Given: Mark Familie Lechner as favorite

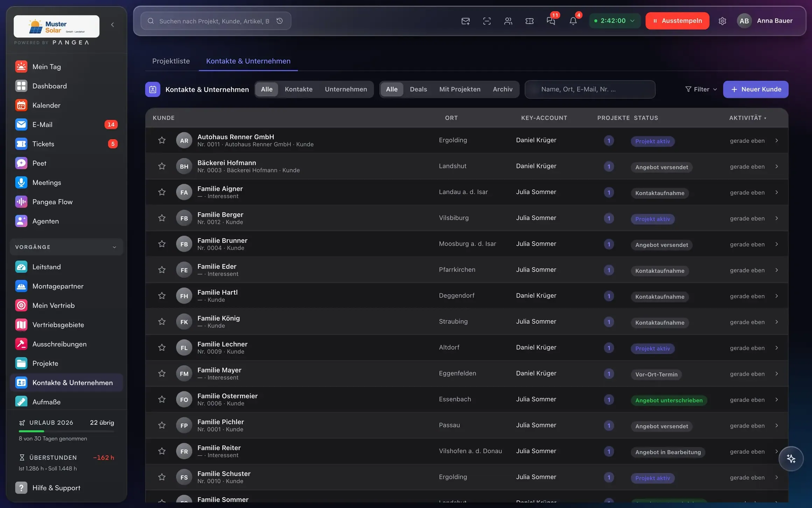Looking at the screenshot, I should (x=162, y=348).
